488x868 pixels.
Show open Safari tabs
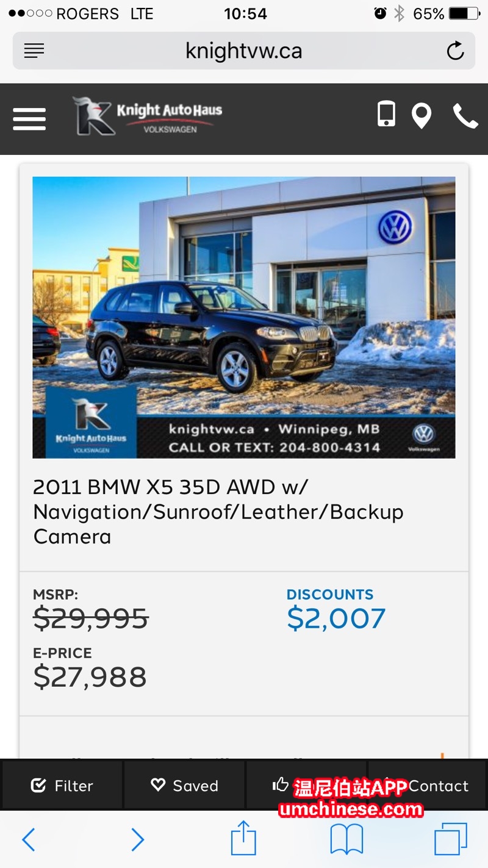coord(451,839)
